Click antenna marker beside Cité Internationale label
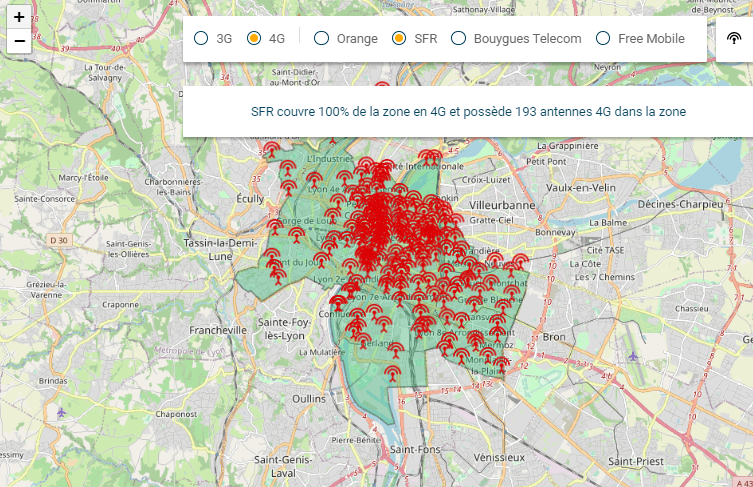Image resolution: width=753 pixels, height=487 pixels. [429, 157]
